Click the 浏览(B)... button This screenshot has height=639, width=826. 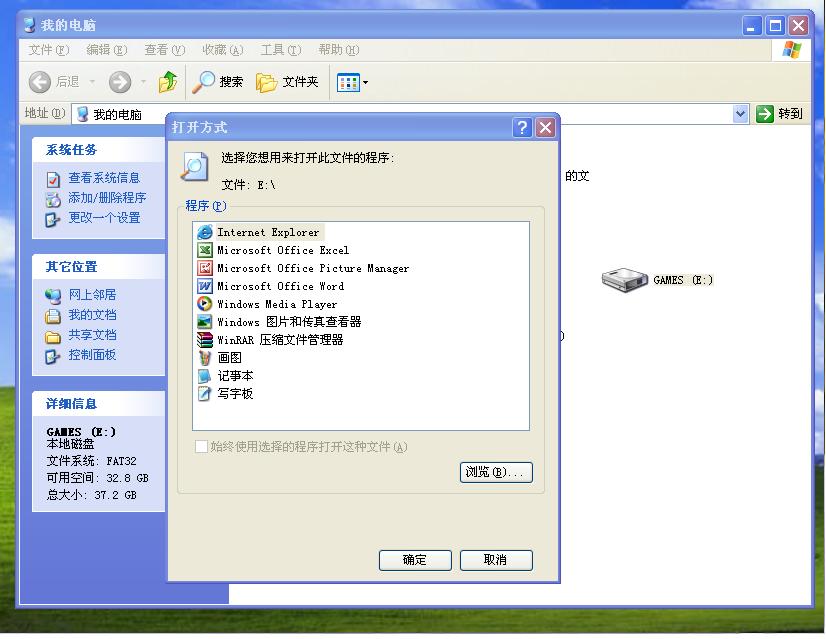[x=496, y=472]
